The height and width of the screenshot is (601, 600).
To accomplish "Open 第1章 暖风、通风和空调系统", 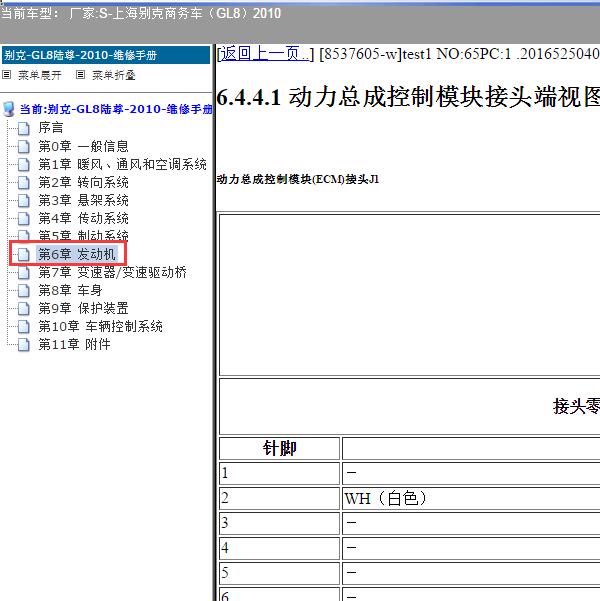I will pos(122,164).
